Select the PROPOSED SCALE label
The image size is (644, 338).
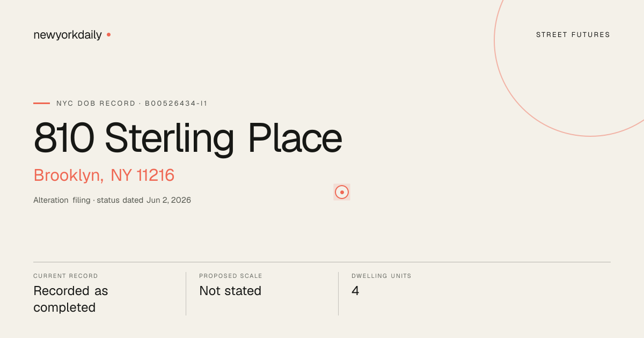point(231,276)
